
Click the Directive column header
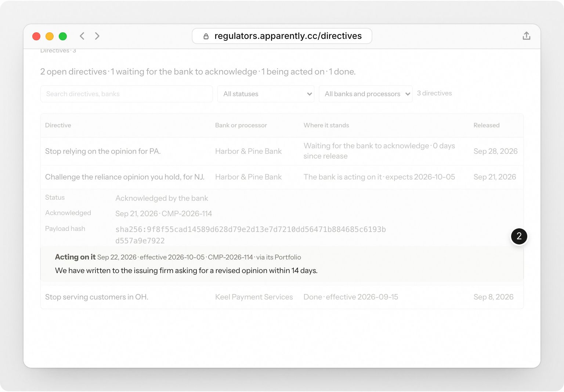(x=58, y=125)
